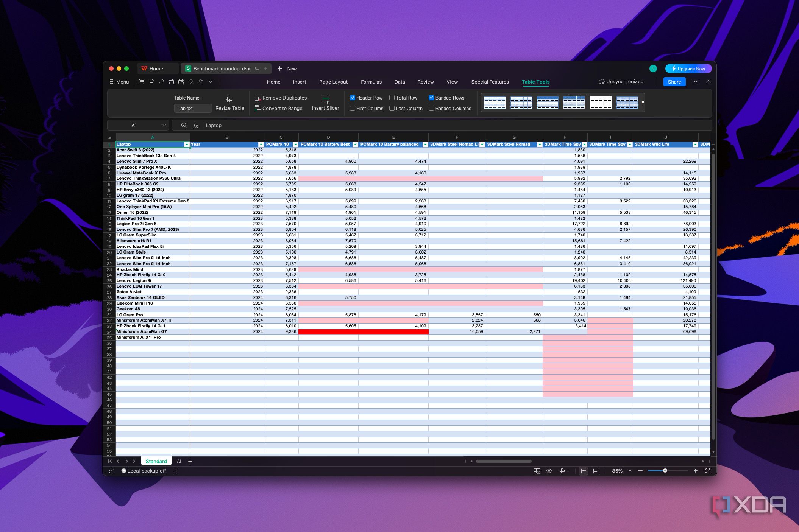Viewport: 799px width, 532px height.
Task: Click the fx insert function icon
Action: 195,125
